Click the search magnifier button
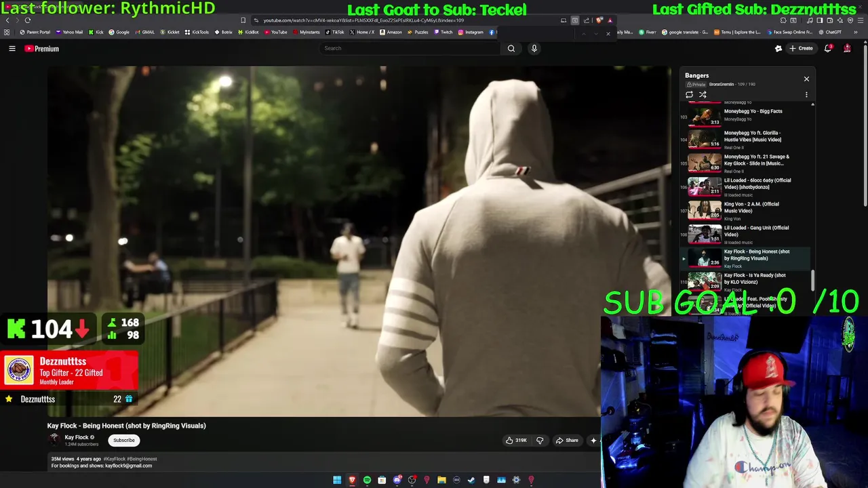The width and height of the screenshot is (868, 488). [511, 48]
